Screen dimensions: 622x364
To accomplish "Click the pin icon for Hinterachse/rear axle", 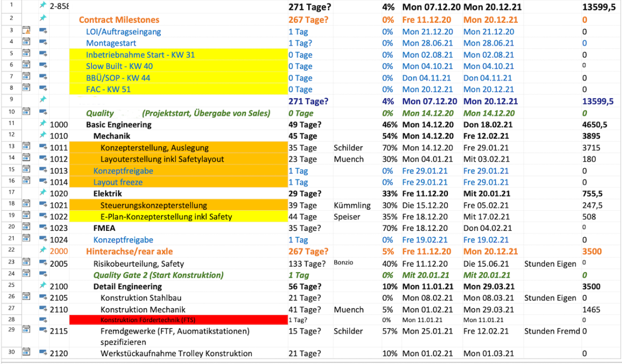I will tap(44, 251).
